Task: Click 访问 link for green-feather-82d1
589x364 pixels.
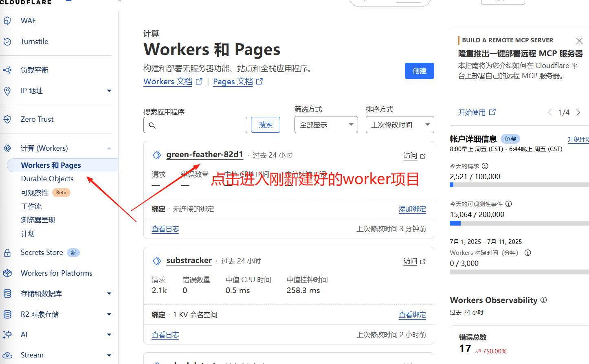Action: [x=414, y=156]
